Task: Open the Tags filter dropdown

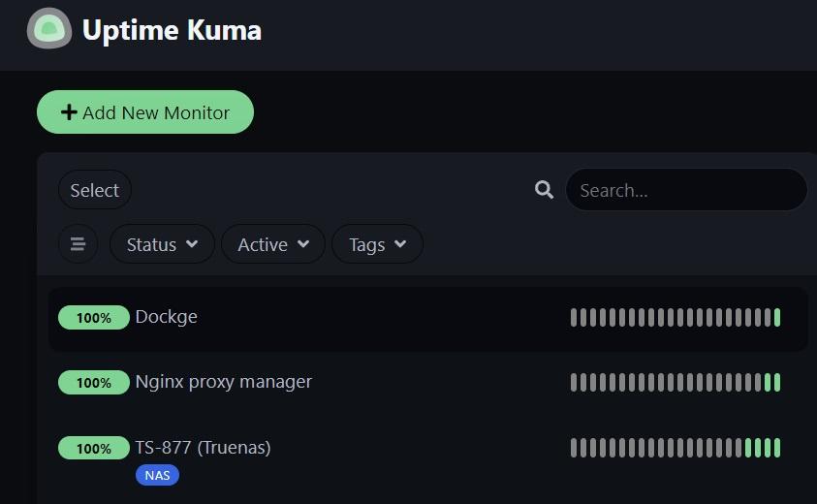Action: [377, 244]
